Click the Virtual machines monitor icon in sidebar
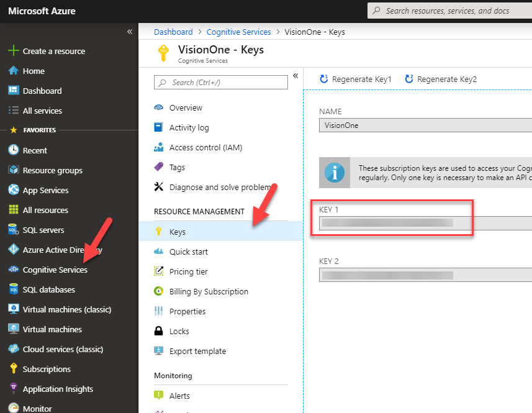Screen dimensions: 532x413 tap(13, 329)
